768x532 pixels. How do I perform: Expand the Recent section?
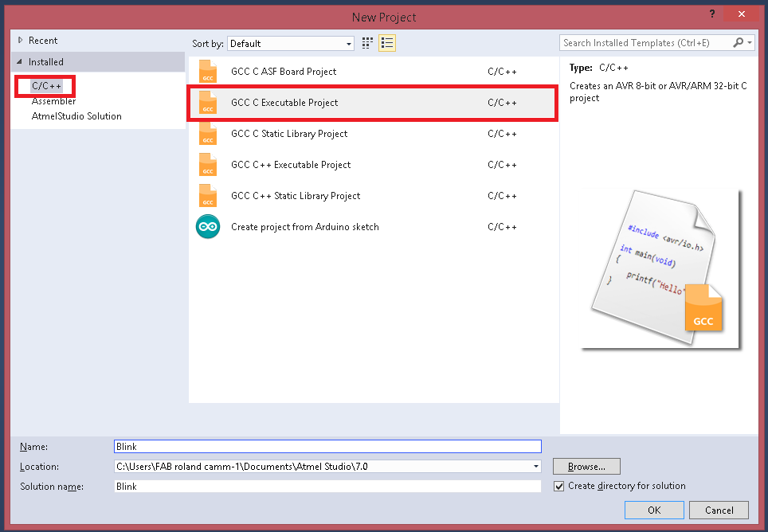20,40
